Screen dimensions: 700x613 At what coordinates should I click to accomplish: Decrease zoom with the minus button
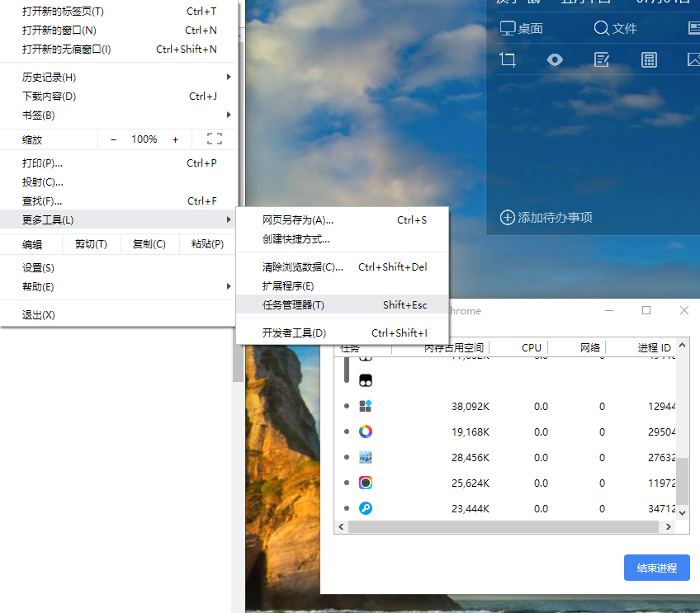tap(113, 139)
